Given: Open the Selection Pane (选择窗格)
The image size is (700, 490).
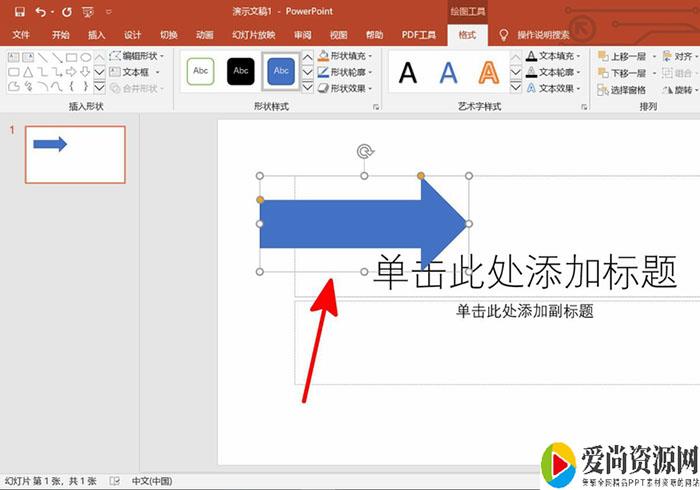Looking at the screenshot, I should pos(628,90).
